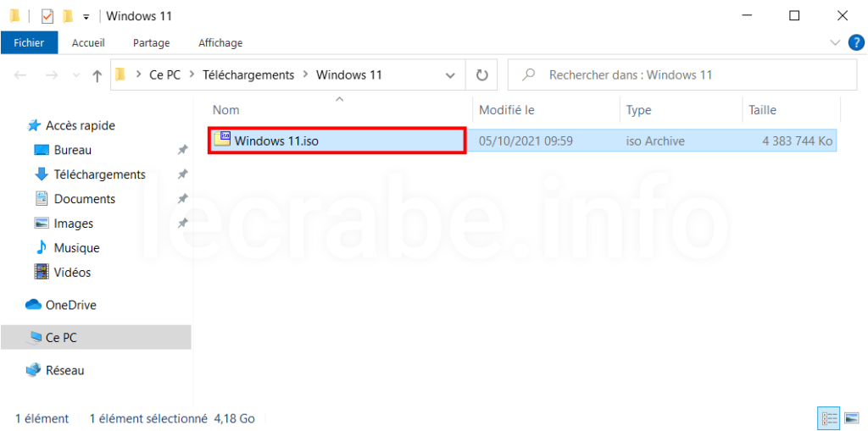Open Téléchargements in the sidebar
Image resolution: width=868 pixels, height=431 pixels.
tap(100, 174)
